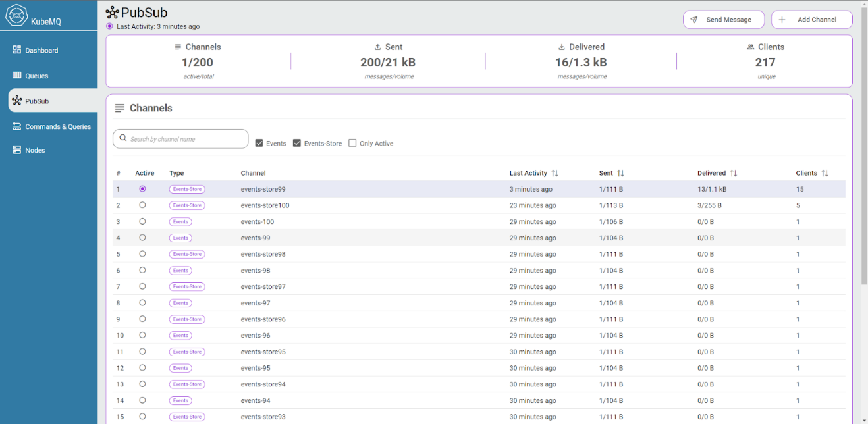Click the PubSub page title icon
This screenshot has height=424, width=868.
tap(113, 13)
